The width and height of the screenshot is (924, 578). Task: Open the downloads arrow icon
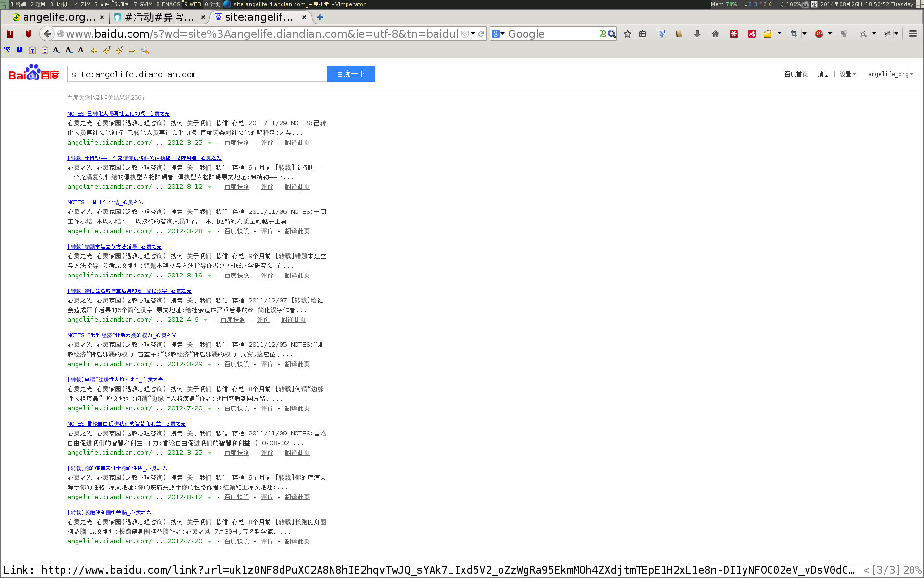697,34
